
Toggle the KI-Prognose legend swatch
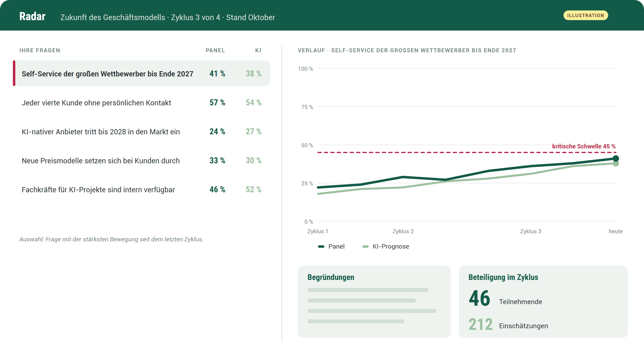click(x=365, y=247)
